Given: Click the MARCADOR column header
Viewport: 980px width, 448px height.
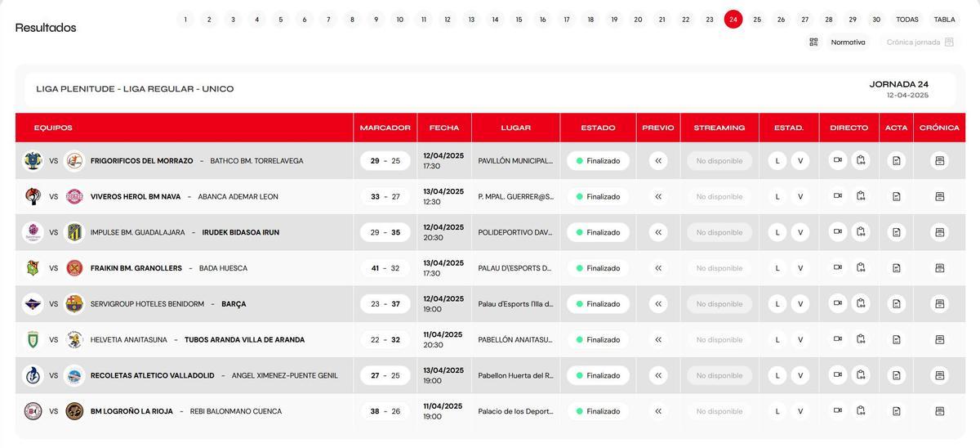Looking at the screenshot, I should pos(385,128).
